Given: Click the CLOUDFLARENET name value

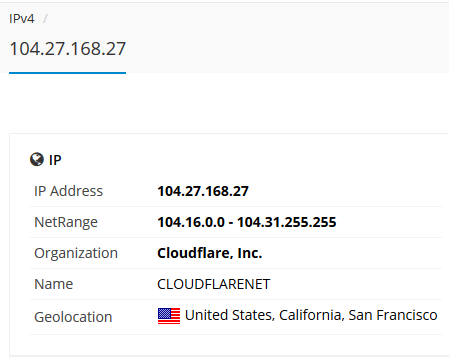Looking at the screenshot, I should (214, 284).
